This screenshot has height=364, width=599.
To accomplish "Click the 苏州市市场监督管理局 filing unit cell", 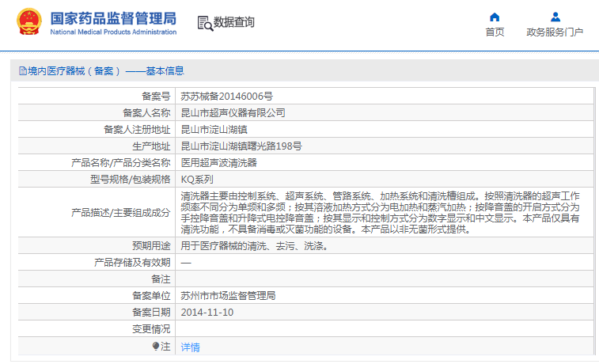I will point(385,296).
